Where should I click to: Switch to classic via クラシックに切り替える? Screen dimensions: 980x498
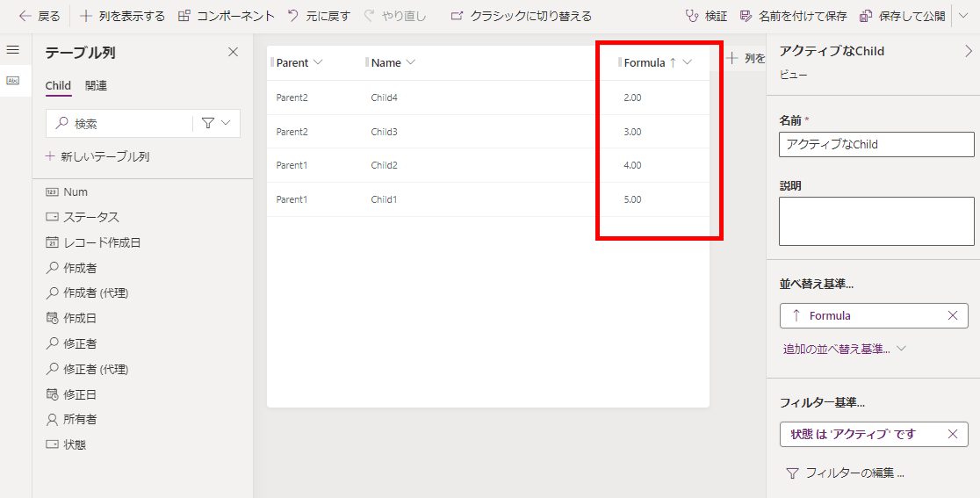tap(457, 16)
